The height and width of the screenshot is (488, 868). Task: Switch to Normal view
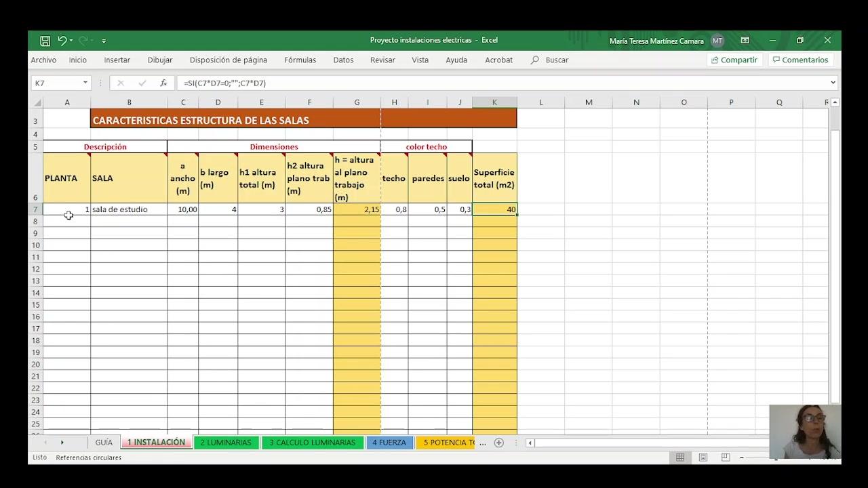point(680,457)
